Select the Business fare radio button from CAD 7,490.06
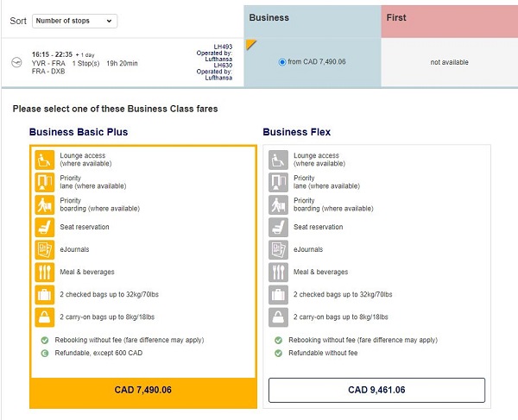 click(282, 62)
